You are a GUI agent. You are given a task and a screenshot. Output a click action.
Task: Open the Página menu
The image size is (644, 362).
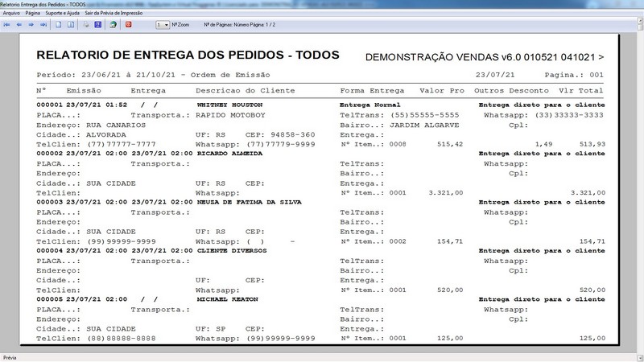point(32,13)
